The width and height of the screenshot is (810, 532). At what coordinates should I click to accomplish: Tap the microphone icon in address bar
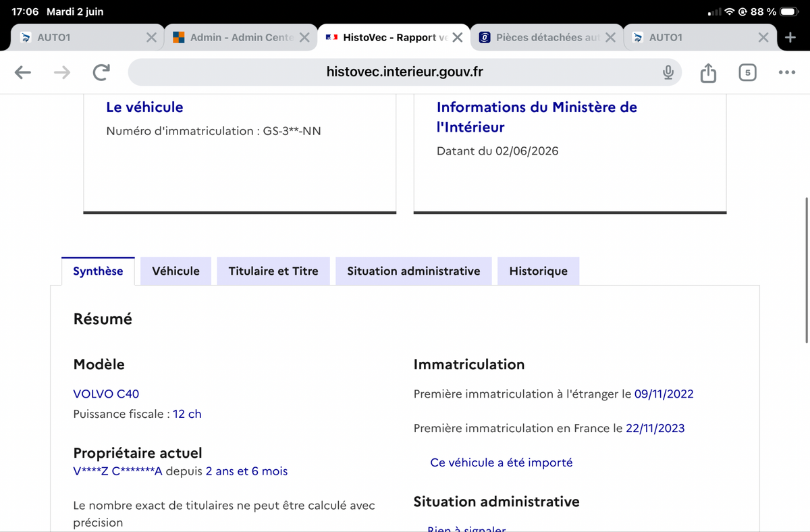pos(668,72)
